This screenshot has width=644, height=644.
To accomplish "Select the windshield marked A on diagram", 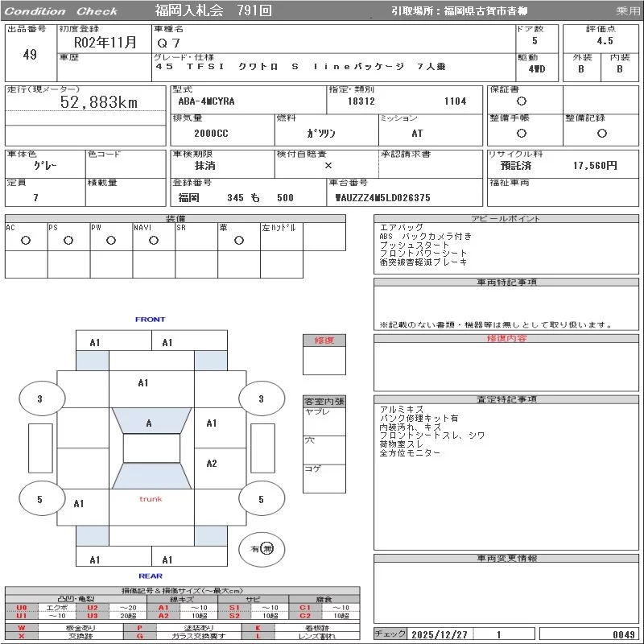I will (149, 423).
